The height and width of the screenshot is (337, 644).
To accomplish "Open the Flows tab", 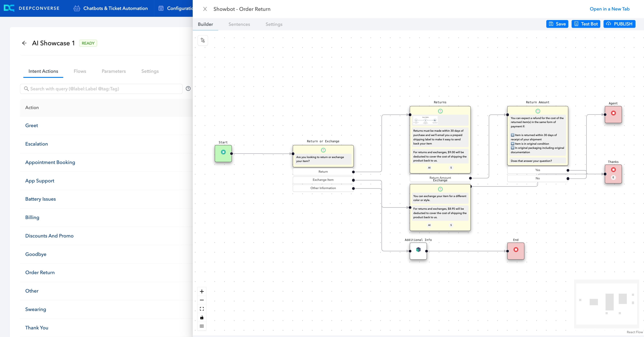I will (x=80, y=71).
